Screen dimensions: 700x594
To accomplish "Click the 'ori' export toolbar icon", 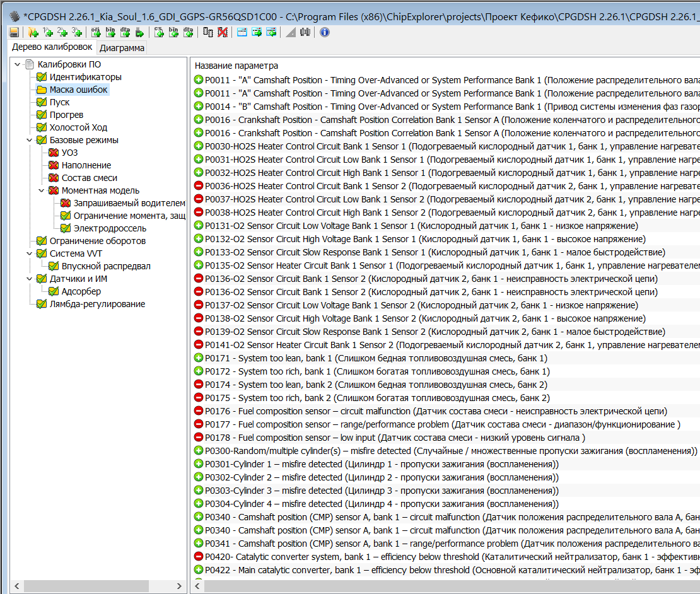I will (x=96, y=32).
